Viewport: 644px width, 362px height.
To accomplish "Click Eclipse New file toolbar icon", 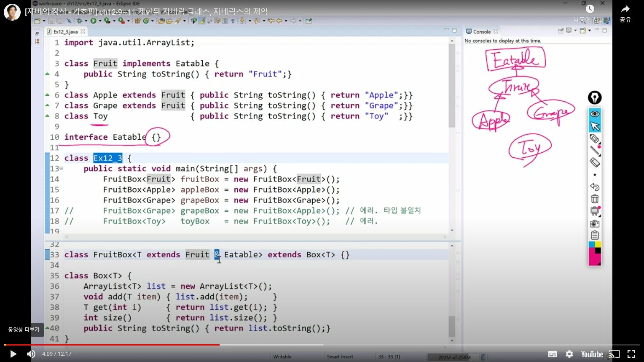I will coord(37,21).
